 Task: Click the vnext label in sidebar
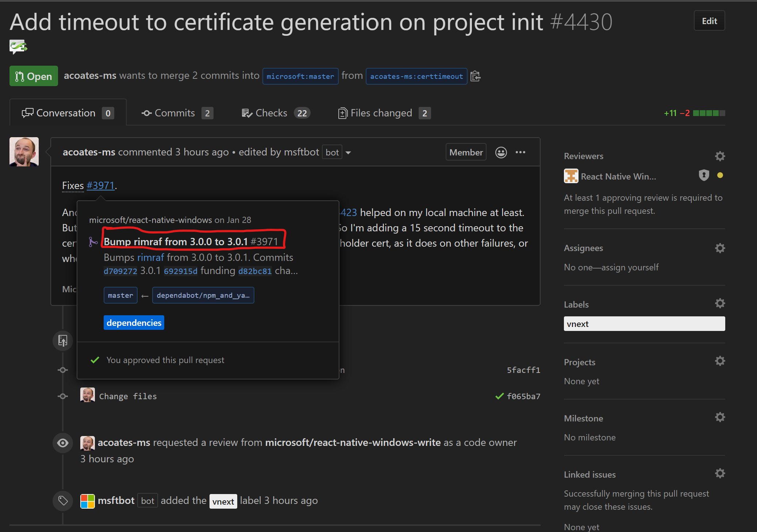(x=577, y=324)
